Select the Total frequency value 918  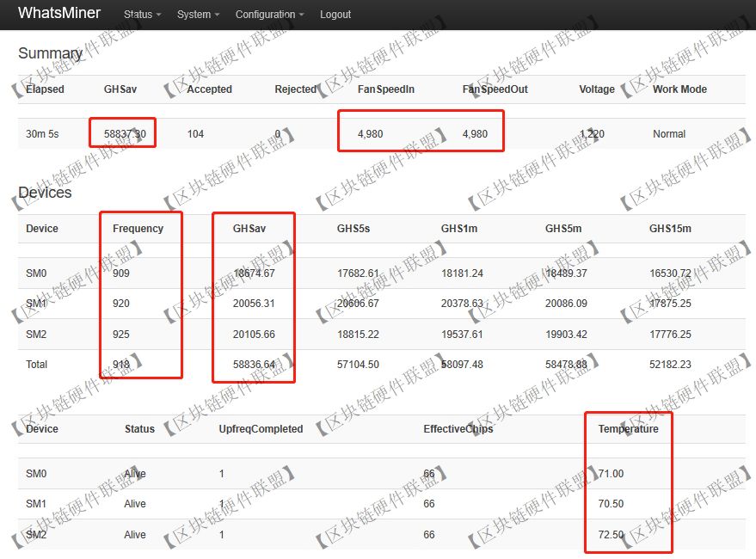121,365
